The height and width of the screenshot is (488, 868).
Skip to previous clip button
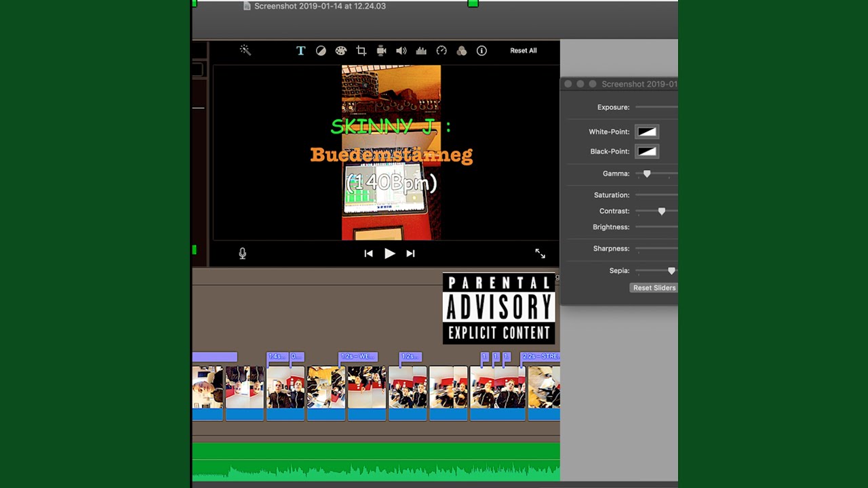[x=368, y=253]
